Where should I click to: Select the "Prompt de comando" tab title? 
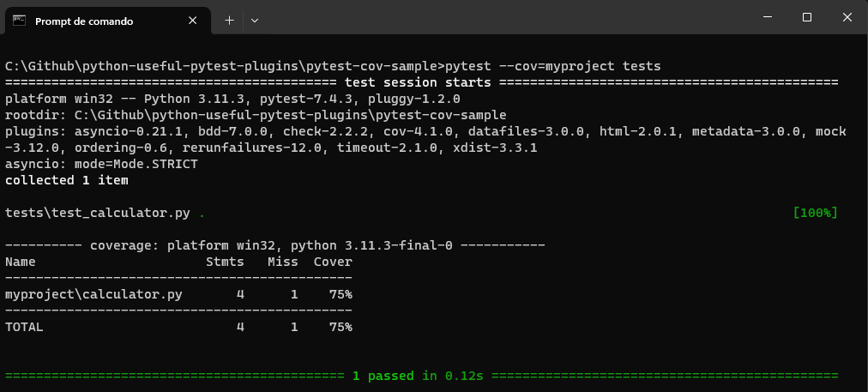(x=84, y=21)
